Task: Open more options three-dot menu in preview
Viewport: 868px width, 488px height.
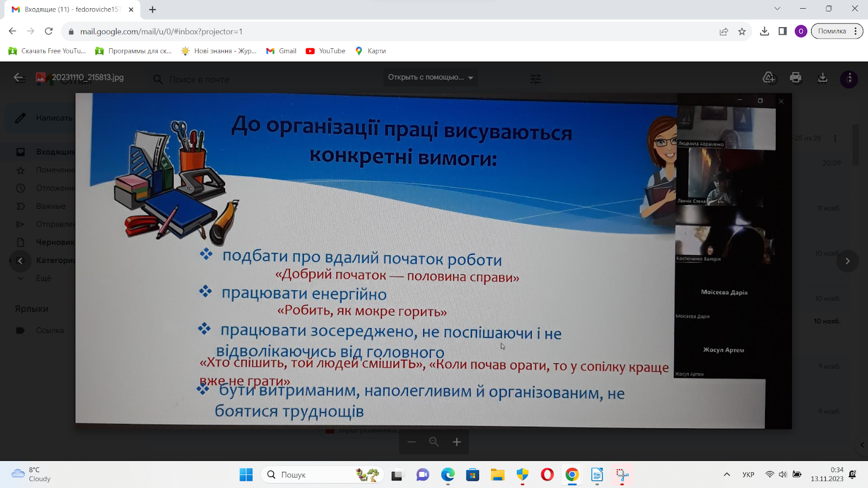Action: pos(849,79)
